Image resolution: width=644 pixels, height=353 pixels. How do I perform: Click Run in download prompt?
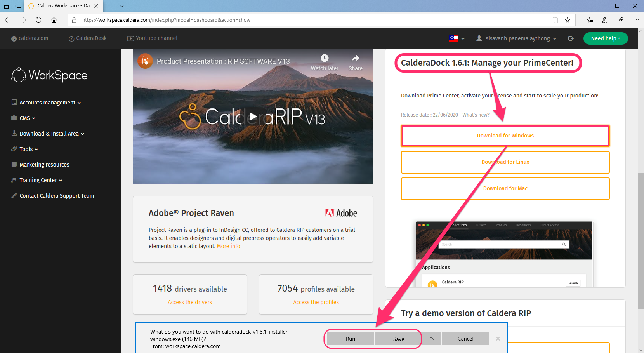(350, 339)
